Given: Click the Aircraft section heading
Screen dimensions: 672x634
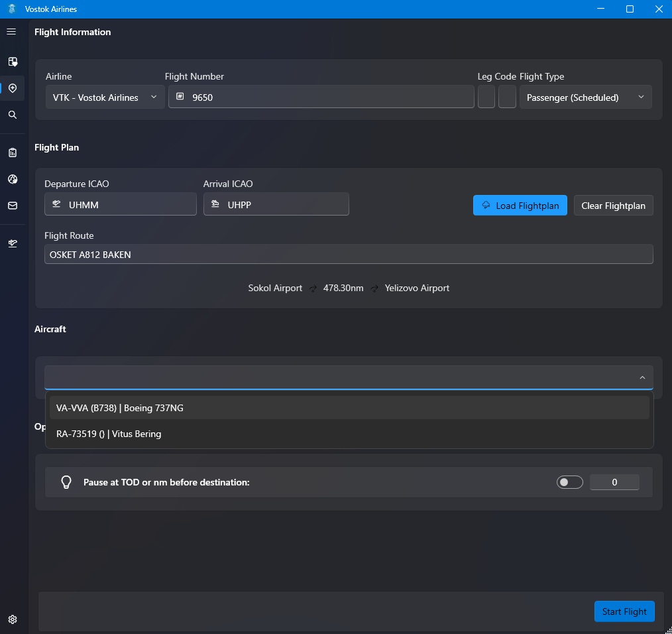Looking at the screenshot, I should tap(50, 329).
